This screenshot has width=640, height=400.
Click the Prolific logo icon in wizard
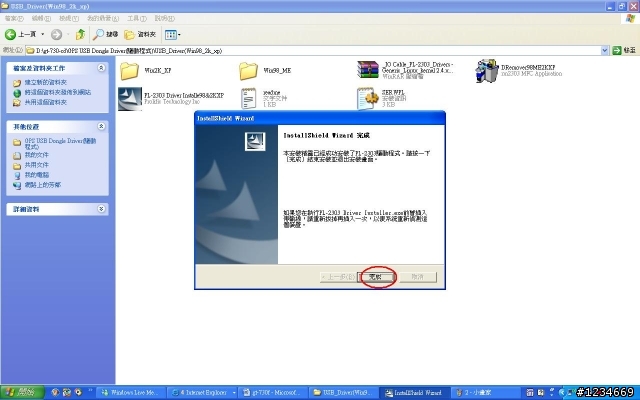coord(255,142)
